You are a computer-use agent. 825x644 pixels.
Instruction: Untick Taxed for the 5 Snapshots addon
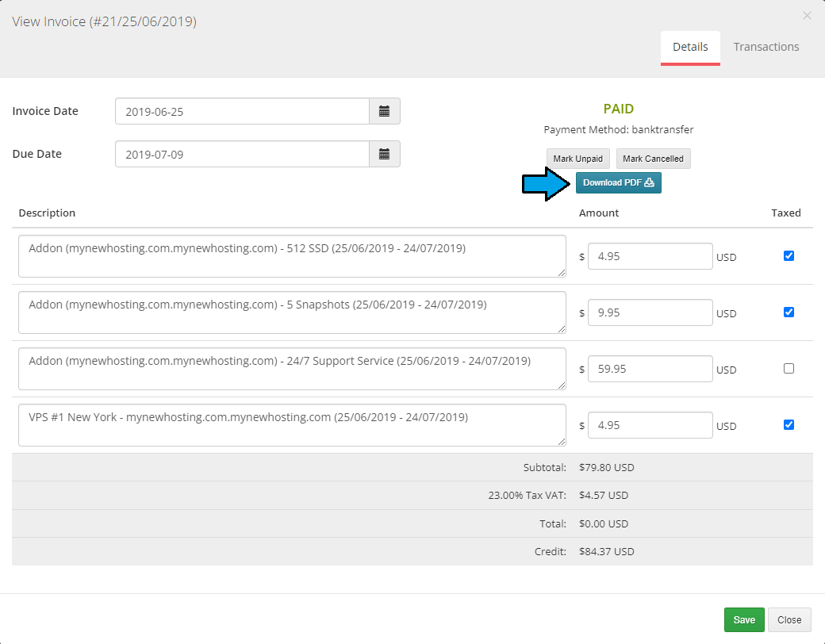[789, 312]
